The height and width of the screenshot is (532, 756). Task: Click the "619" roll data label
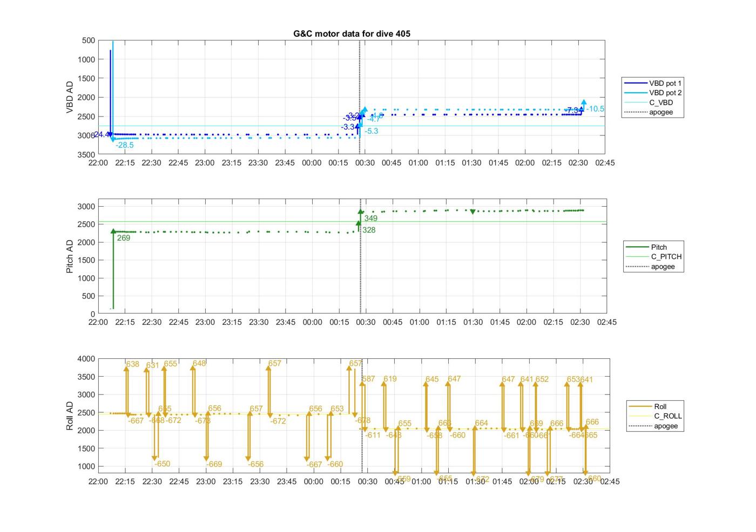(390, 379)
